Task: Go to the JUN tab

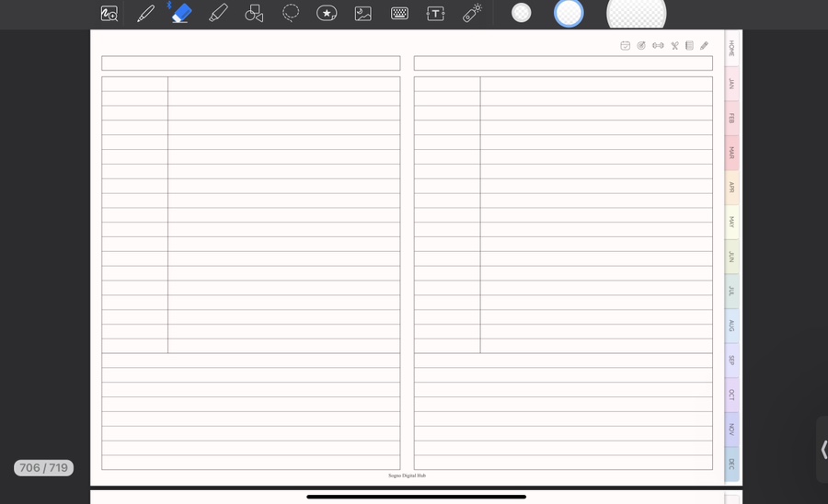Action: [731, 257]
